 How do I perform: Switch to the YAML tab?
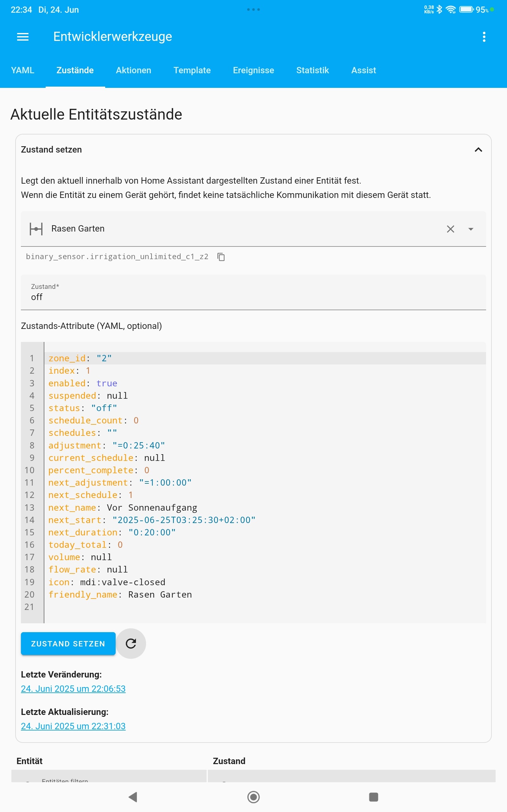pyautogui.click(x=23, y=70)
